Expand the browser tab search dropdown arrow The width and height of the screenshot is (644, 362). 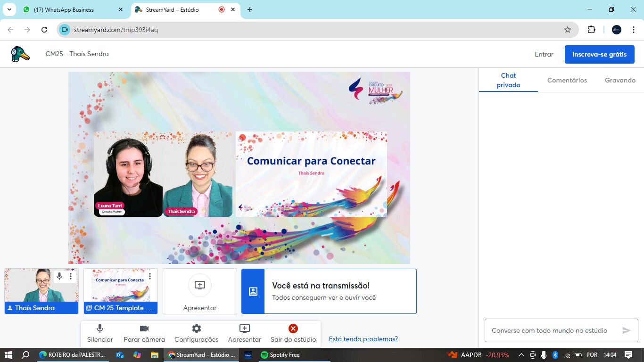[x=9, y=9]
